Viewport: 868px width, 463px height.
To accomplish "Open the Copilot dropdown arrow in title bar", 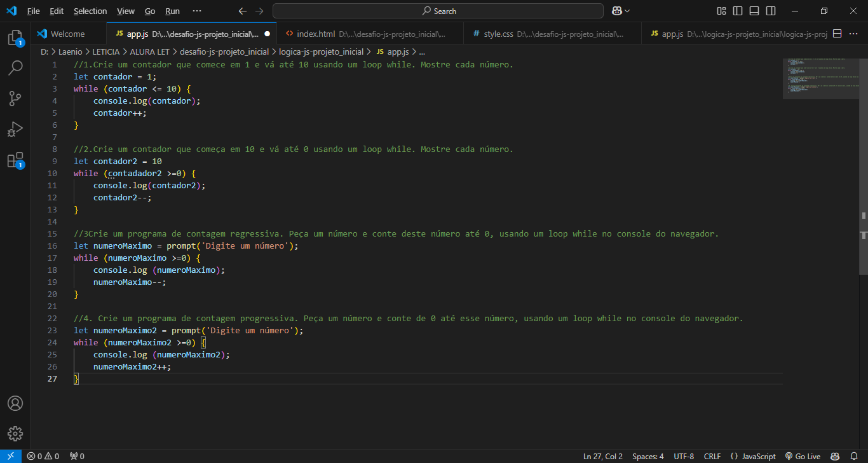I will (627, 11).
